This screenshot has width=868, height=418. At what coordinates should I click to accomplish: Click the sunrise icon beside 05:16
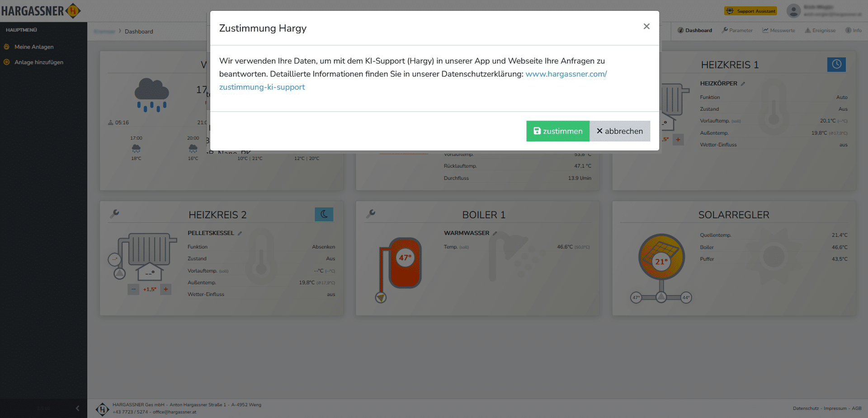pyautogui.click(x=111, y=122)
